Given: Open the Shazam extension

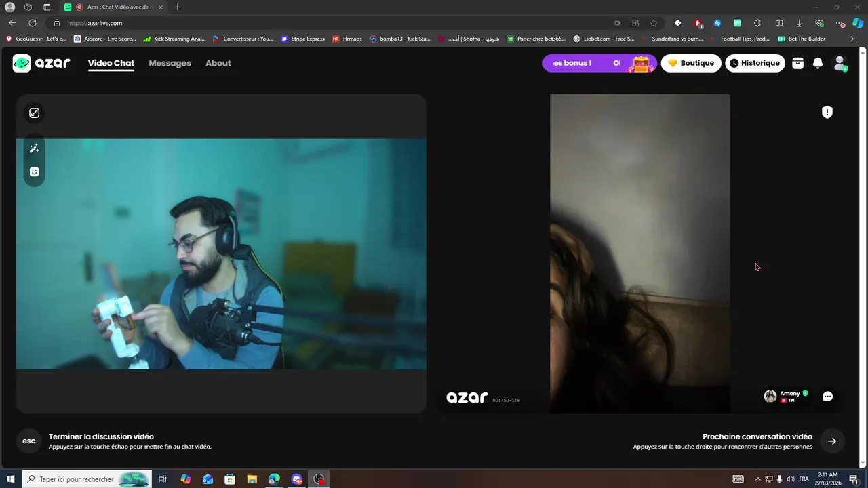Looking at the screenshot, I should point(717,23).
